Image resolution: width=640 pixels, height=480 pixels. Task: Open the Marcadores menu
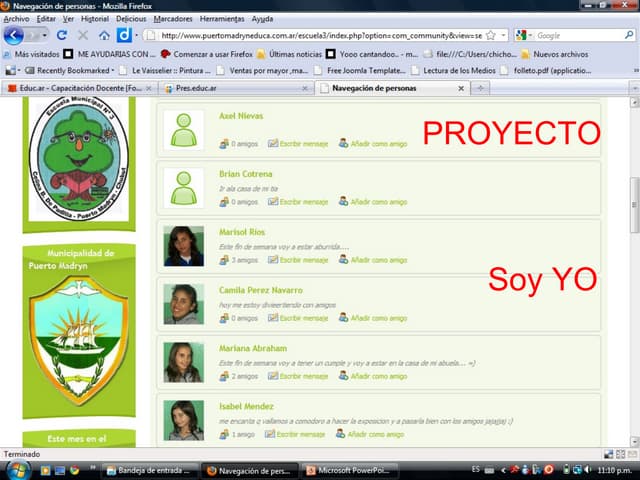coord(172,18)
